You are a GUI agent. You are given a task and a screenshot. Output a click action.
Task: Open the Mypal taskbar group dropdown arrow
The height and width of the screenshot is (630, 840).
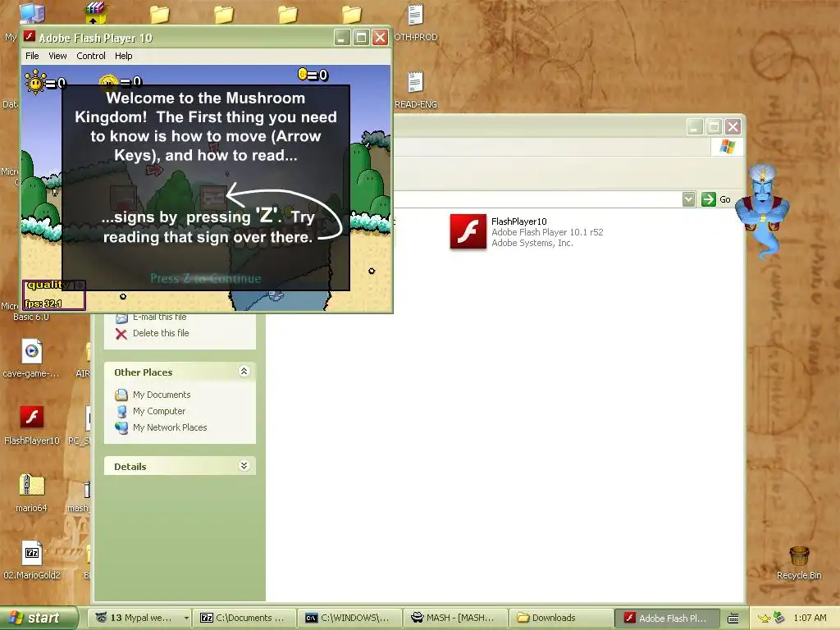tap(186, 618)
